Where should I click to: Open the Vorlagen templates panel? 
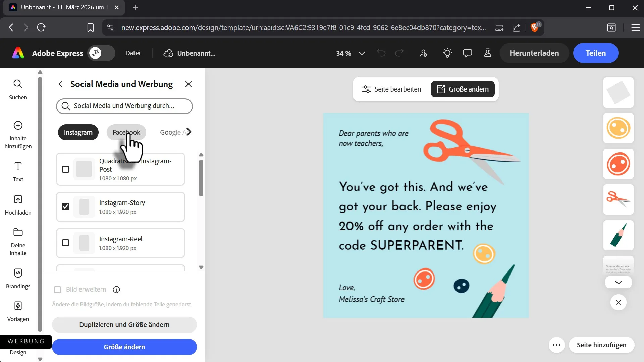18,311
